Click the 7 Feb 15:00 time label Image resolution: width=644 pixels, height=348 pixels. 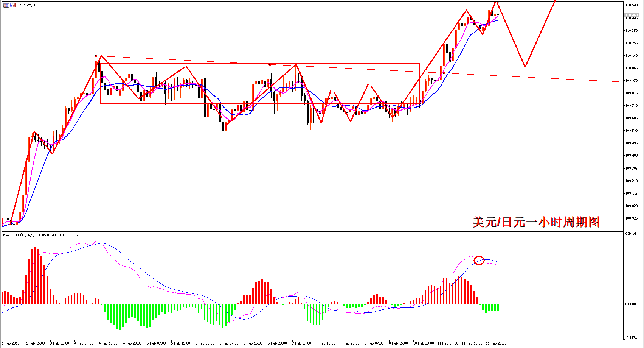pyautogui.click(x=326, y=343)
